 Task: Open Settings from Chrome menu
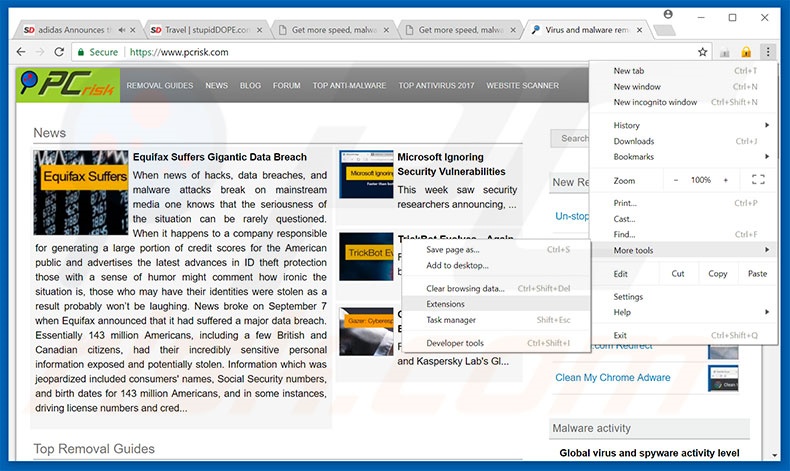pos(683,296)
